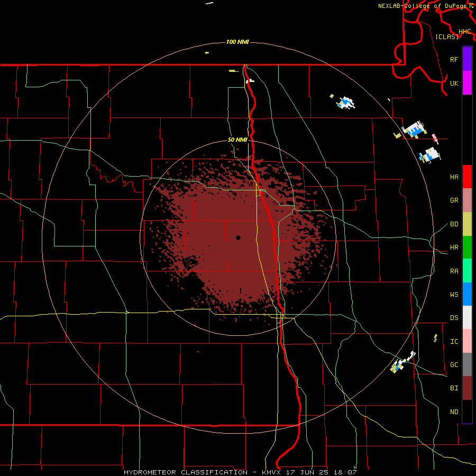Click the 100 NMI range ring label
476x476 pixels.
237,42
